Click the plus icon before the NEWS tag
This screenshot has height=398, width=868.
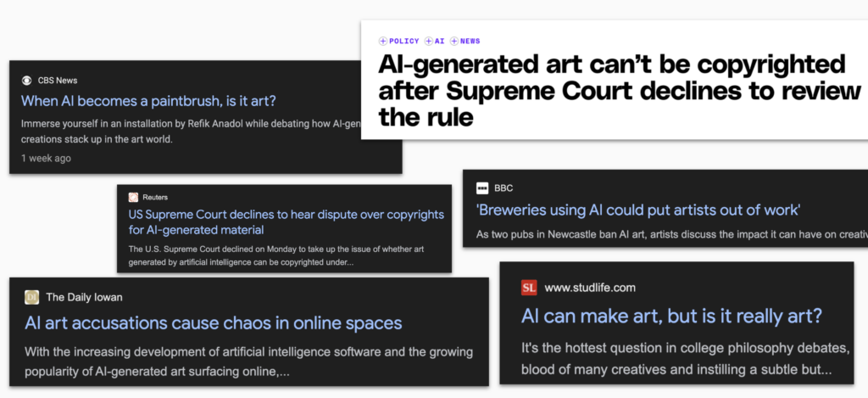pyautogui.click(x=454, y=41)
